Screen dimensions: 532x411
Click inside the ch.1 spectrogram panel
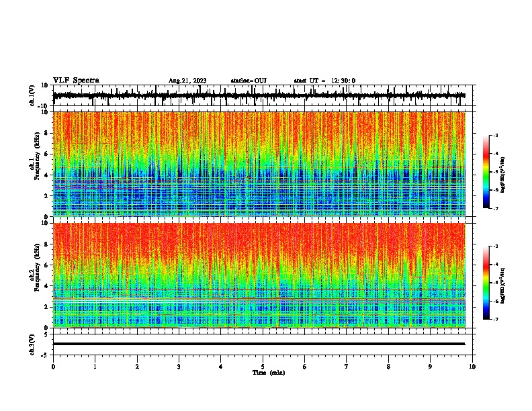(259, 164)
